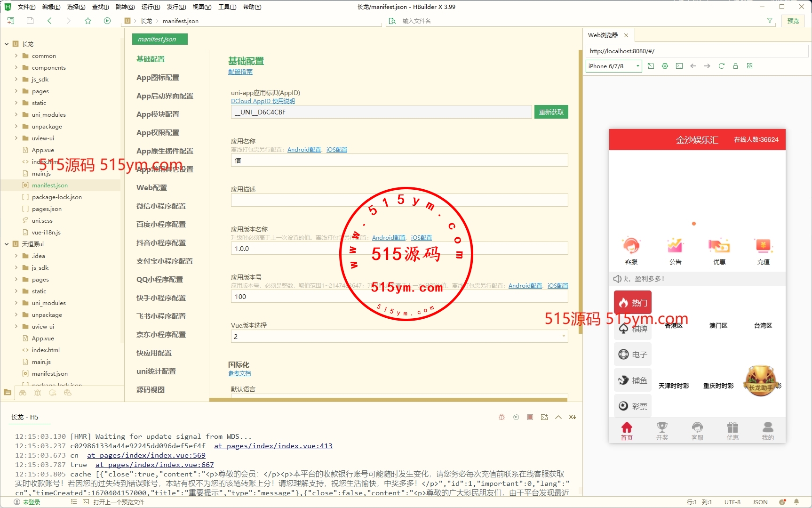
Task: Refresh the built-in web browser page
Action: coord(721,66)
